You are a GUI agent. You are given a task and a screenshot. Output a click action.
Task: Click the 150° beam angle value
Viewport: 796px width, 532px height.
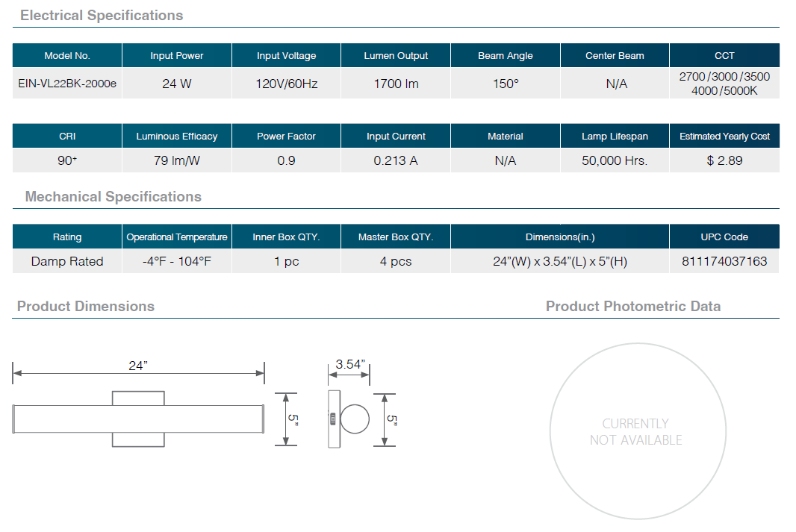coord(506,84)
